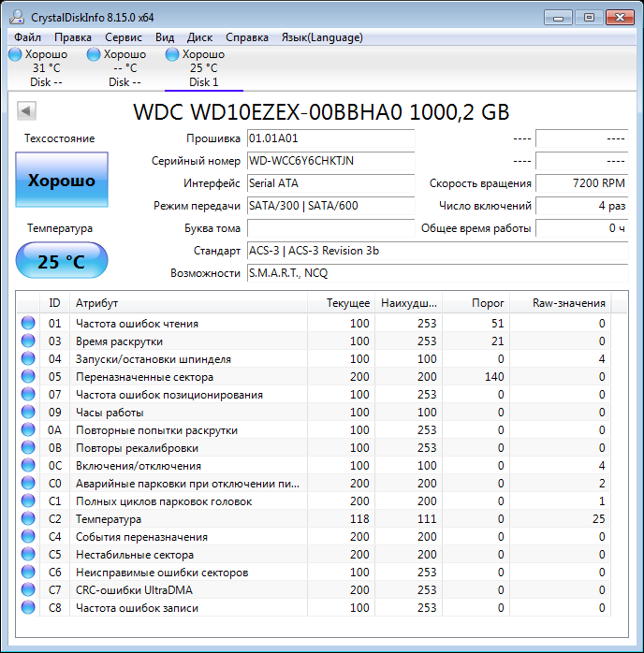Viewport: 644px width, 653px height.
Task: Click status orb for C6 Неисправимые ошибки секторов
Action: coord(28,572)
